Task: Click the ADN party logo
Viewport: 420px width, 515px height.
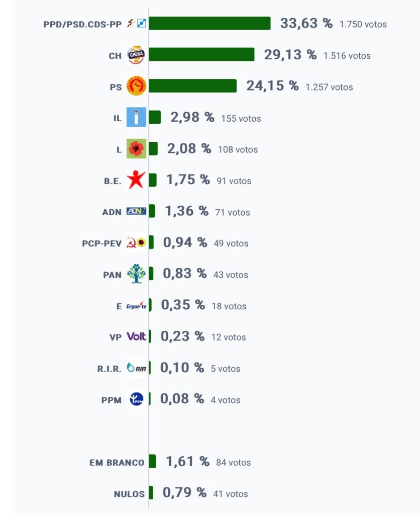Action: coord(136,211)
